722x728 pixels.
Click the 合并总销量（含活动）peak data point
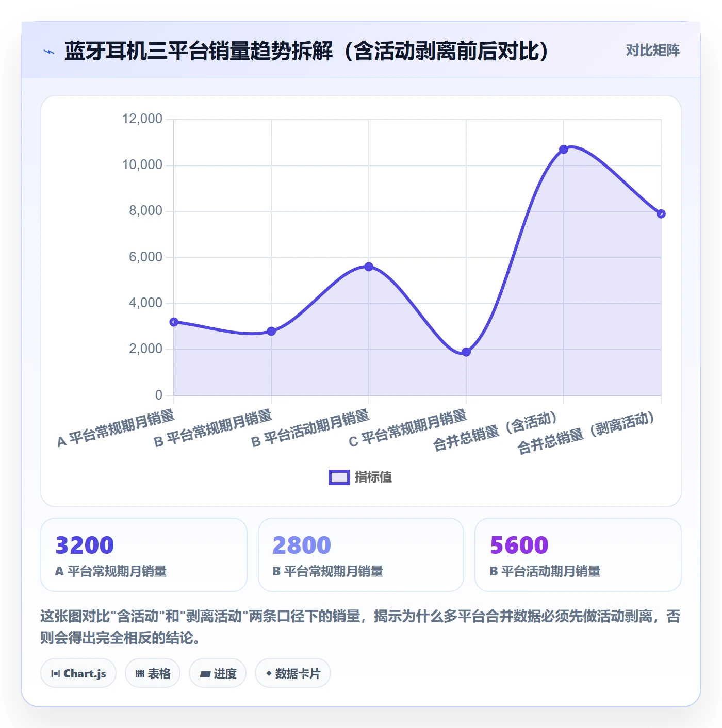[x=564, y=150]
